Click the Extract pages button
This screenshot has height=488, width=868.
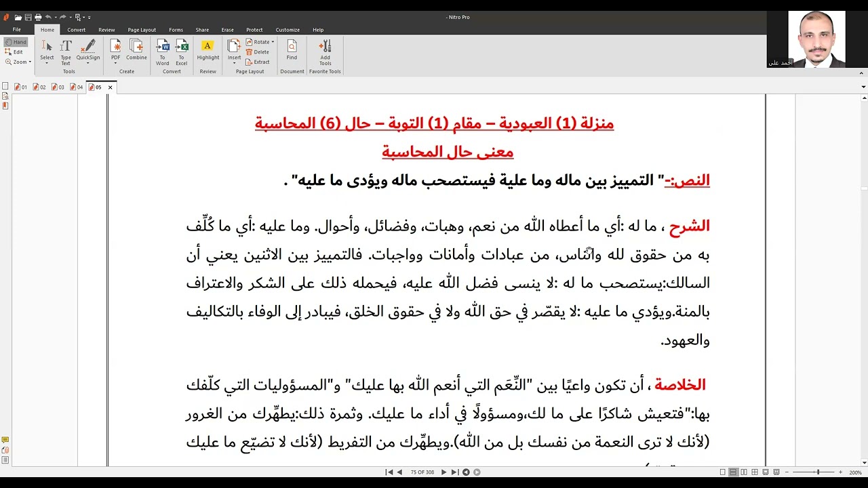click(x=258, y=62)
